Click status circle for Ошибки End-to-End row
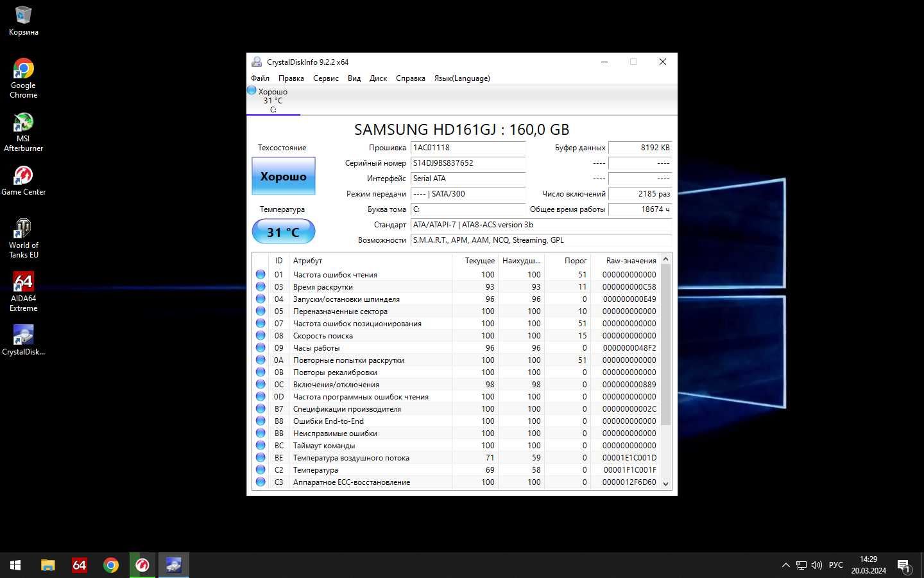 pyautogui.click(x=261, y=421)
